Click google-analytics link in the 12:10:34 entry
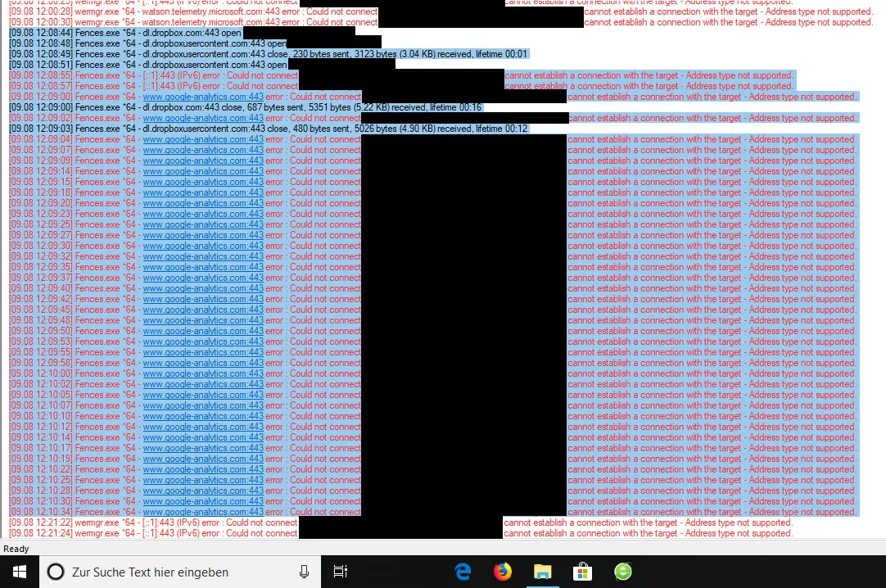This screenshot has height=588, width=886. (x=203, y=512)
